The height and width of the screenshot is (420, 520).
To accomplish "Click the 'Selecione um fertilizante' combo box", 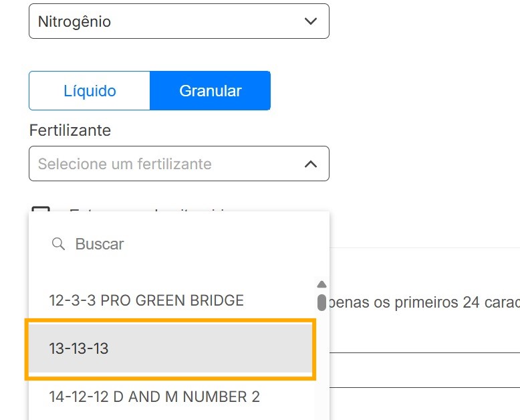I will [x=167, y=164].
